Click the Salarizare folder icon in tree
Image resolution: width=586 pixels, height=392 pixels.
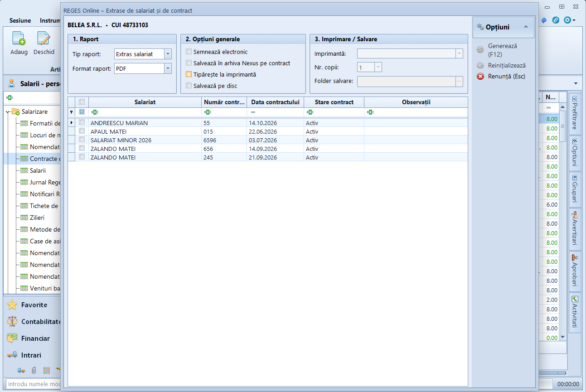click(x=16, y=111)
